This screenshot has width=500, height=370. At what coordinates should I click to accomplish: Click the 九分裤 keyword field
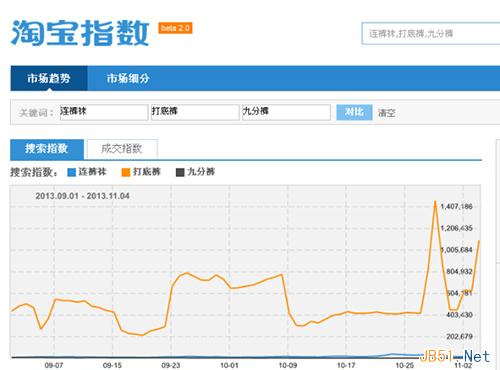(x=286, y=112)
